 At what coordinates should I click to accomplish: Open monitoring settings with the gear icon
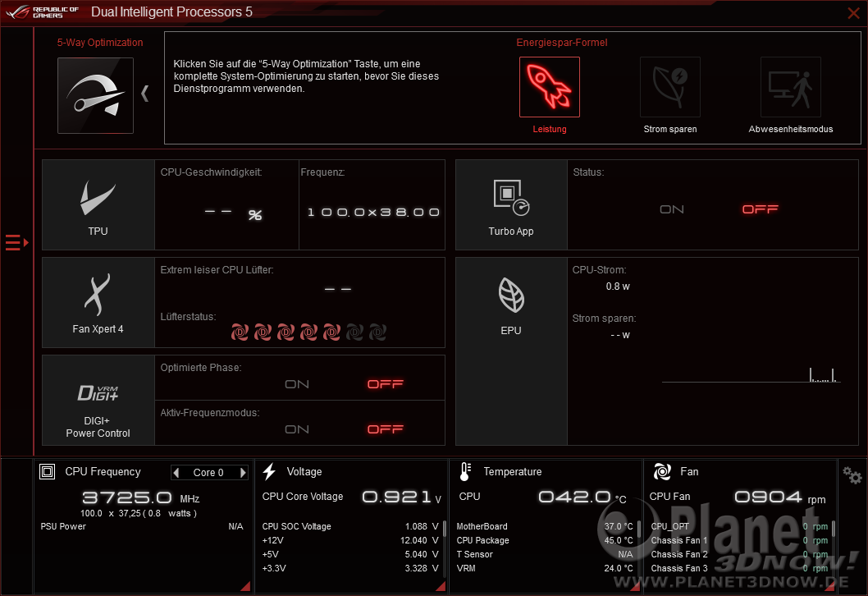coord(852,475)
